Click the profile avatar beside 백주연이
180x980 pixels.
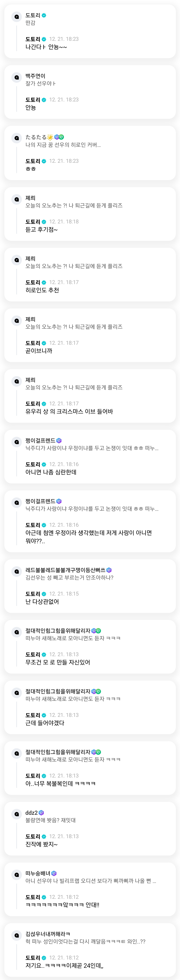16,78
